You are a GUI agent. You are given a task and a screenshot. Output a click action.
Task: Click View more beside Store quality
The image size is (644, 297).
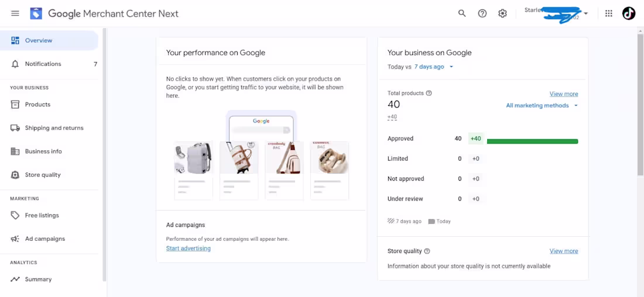pos(564,251)
